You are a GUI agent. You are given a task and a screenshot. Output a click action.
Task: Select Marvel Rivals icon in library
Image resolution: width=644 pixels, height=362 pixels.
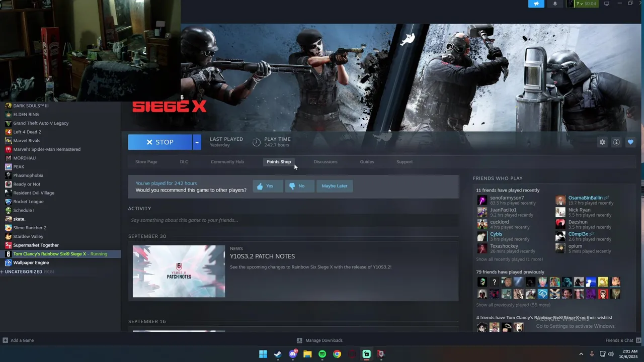[x=8, y=141]
